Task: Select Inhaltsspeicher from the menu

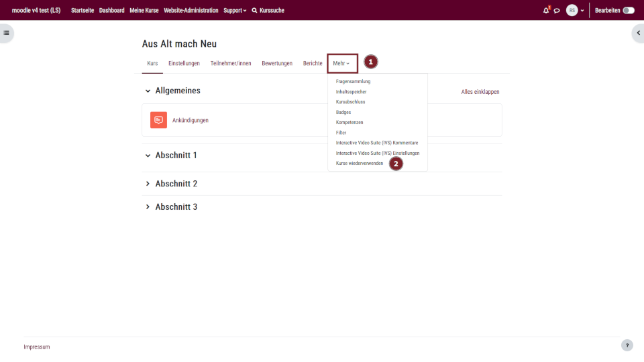Action: [x=351, y=92]
